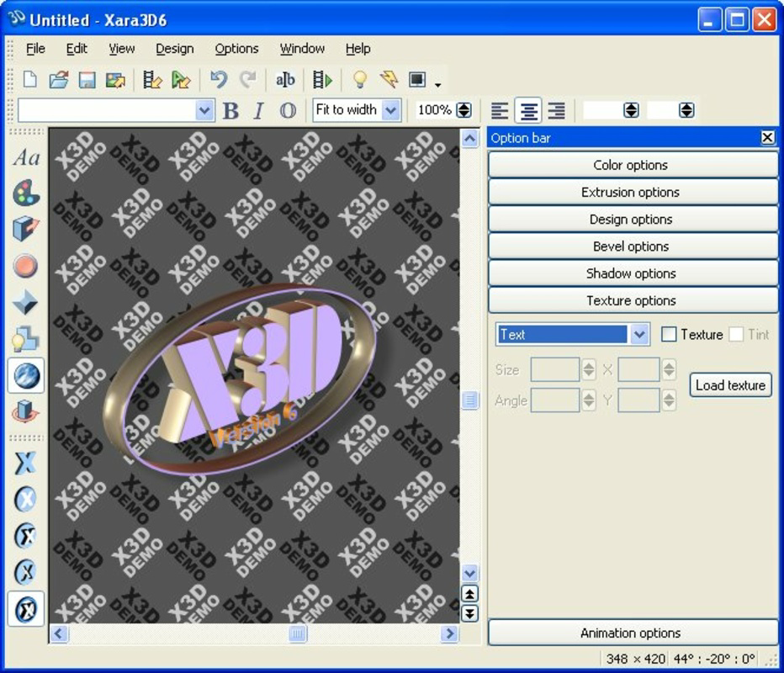This screenshot has width=784, height=673.
Task: Open the Text target dropdown in Texture options
Action: 639,334
